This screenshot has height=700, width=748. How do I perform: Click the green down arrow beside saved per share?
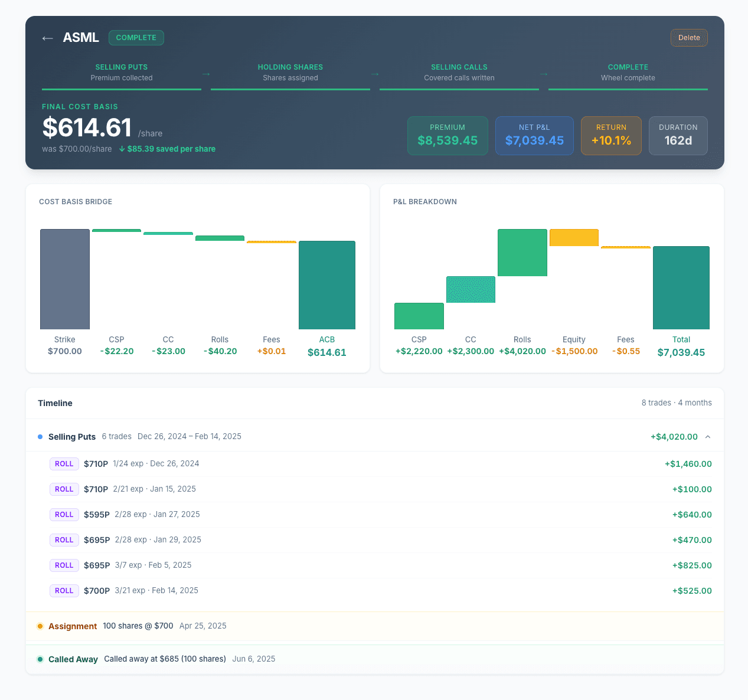[122, 149]
